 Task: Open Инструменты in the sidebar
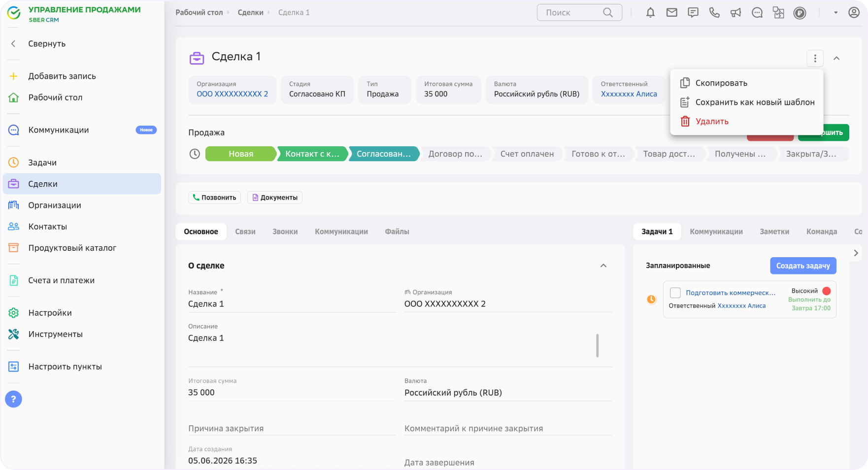coord(82,334)
